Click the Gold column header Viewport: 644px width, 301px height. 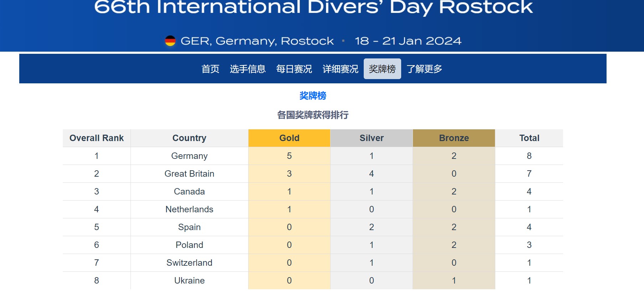289,138
